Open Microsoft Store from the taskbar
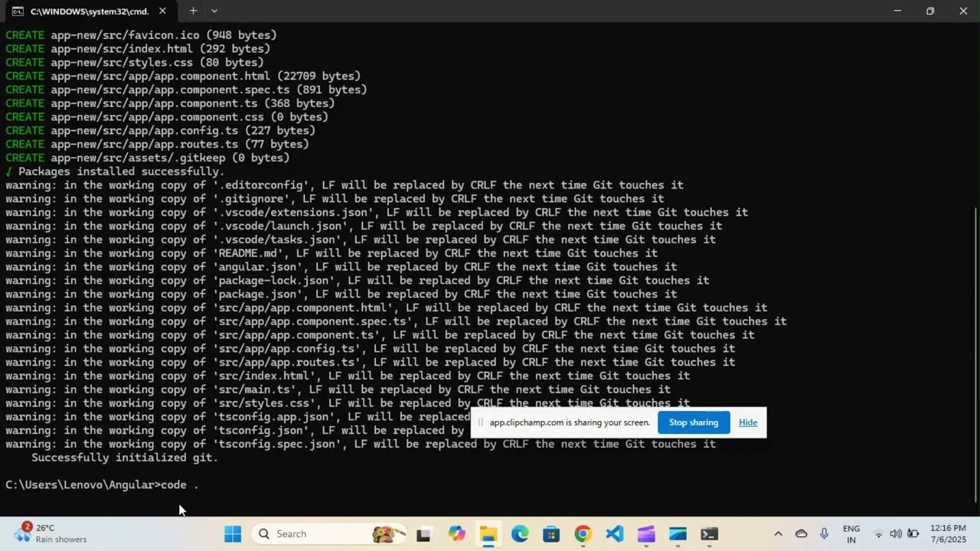The width and height of the screenshot is (980, 551). point(551,534)
